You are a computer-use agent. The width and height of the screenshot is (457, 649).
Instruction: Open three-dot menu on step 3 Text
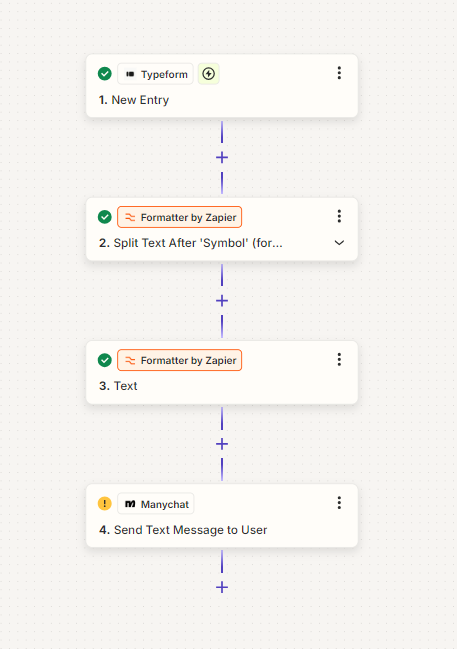tap(339, 359)
